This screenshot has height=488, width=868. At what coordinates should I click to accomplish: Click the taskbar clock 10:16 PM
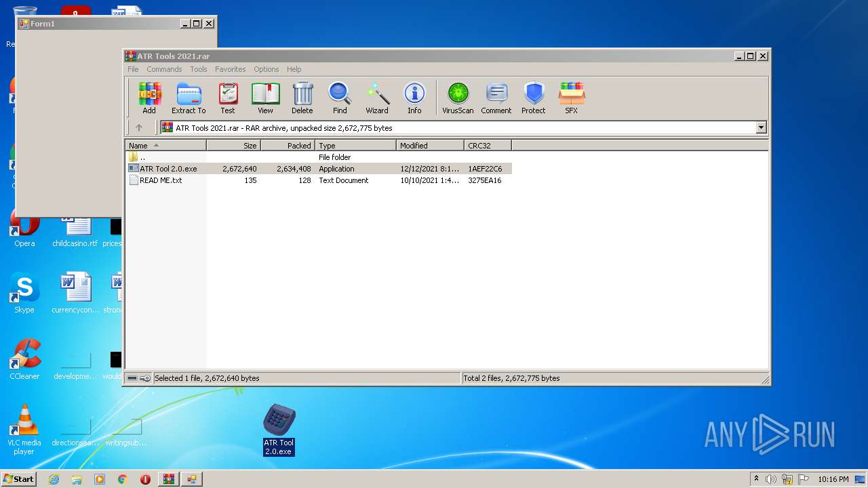click(833, 479)
